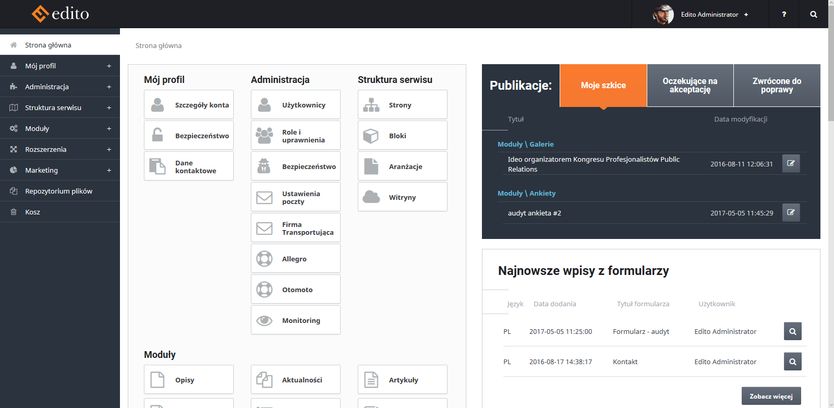834x408 pixels.
Task: View the Kontakt form entry details
Action: tap(791, 361)
